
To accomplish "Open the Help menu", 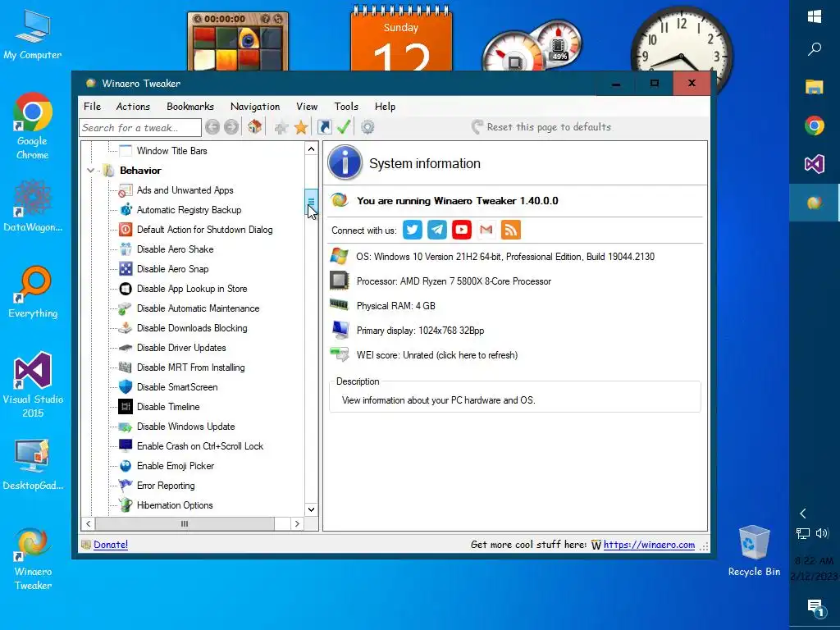I will [x=385, y=106].
